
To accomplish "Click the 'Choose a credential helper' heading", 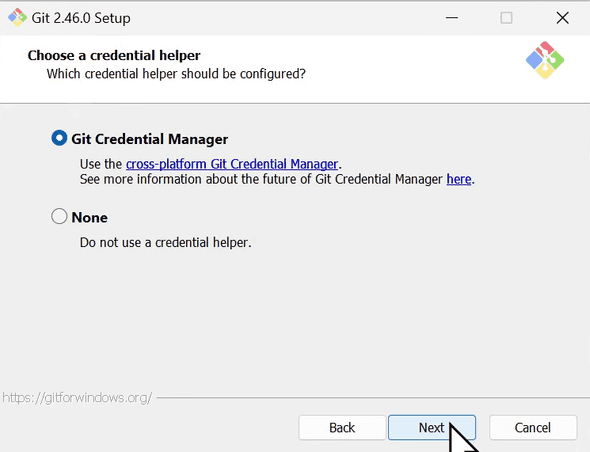I will 114,55.
